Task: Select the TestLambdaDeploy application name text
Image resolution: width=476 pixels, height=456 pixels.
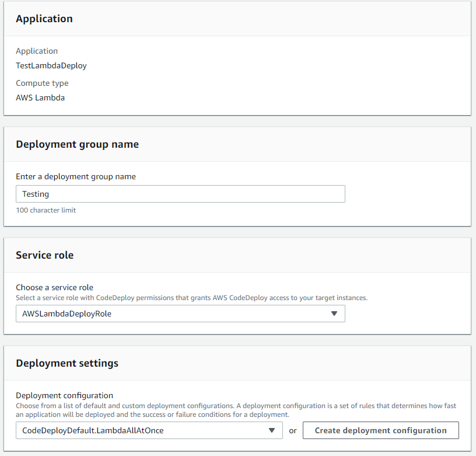Action: pos(51,65)
